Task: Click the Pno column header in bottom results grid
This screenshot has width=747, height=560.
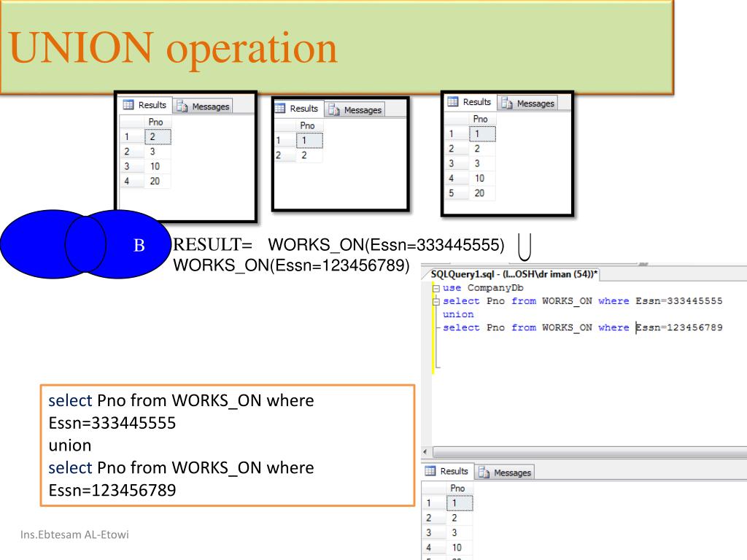Action: point(460,488)
